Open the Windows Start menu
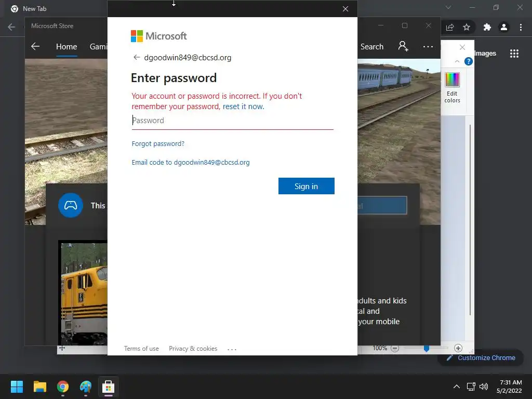 point(17,387)
